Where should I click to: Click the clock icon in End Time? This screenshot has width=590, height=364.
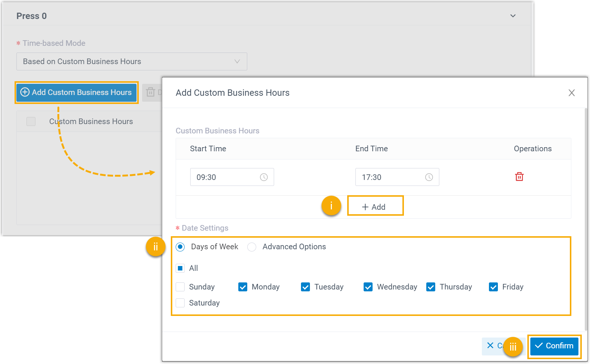pyautogui.click(x=429, y=177)
